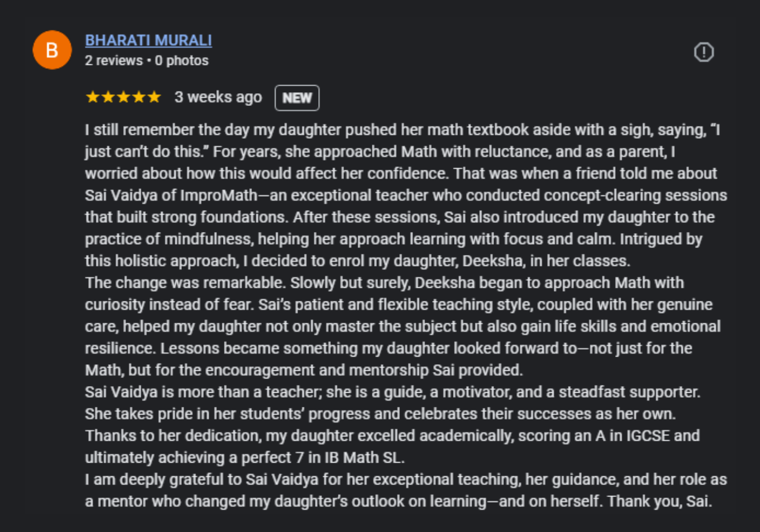760x532 pixels.
Task: Click the fifth gold rating star
Action: point(154,97)
